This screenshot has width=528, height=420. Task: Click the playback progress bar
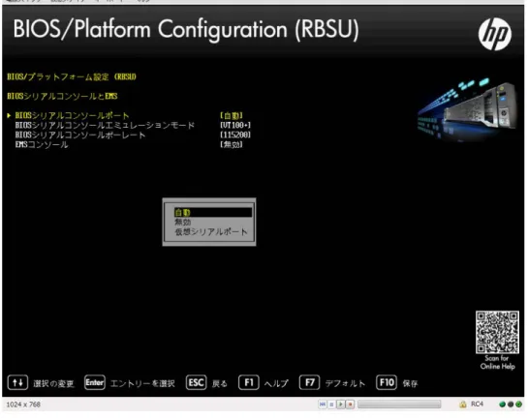tap(399, 405)
